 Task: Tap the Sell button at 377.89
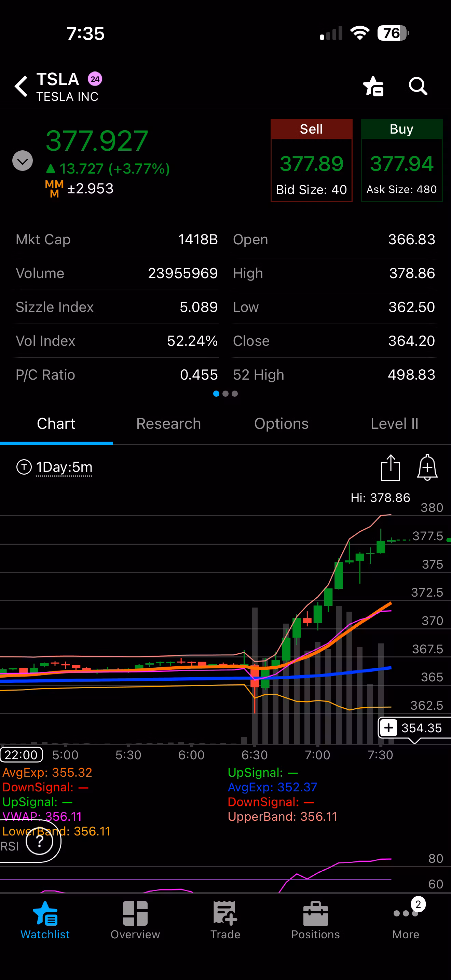(x=312, y=160)
